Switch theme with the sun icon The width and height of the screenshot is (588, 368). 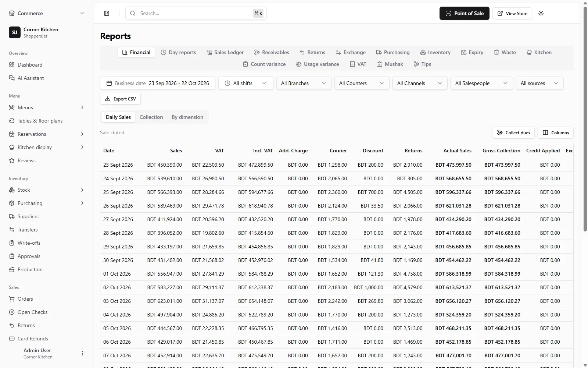541,13
